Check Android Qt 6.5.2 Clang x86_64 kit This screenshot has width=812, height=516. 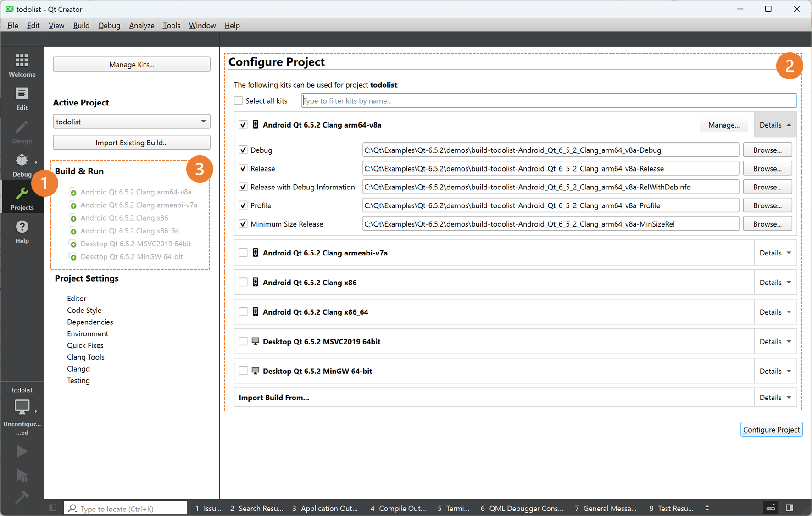click(243, 312)
